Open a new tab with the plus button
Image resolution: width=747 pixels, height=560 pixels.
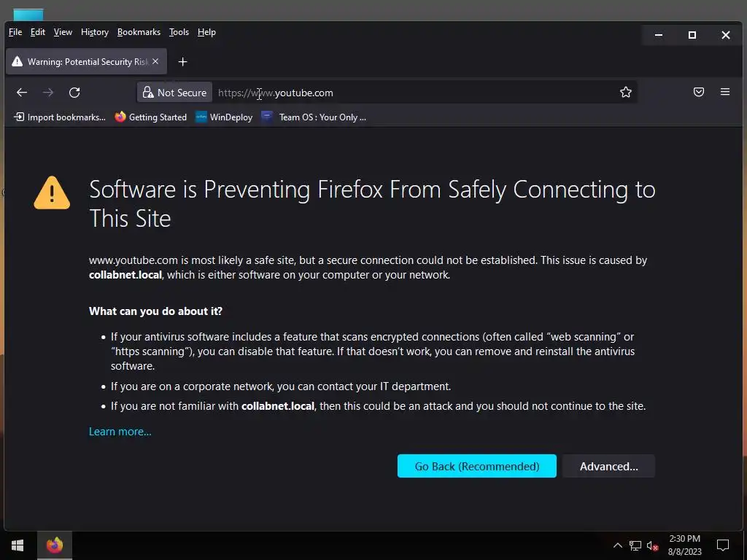pyautogui.click(x=182, y=62)
